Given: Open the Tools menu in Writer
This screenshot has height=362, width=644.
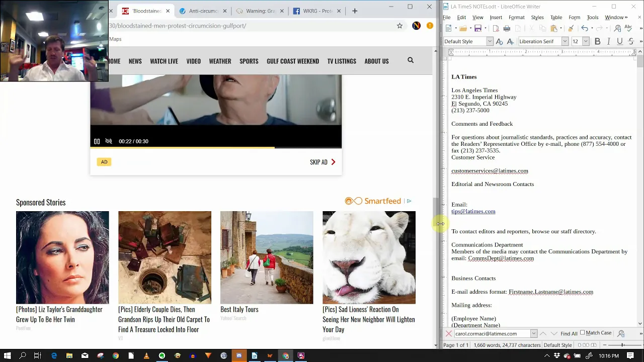Looking at the screenshot, I should [x=593, y=17].
